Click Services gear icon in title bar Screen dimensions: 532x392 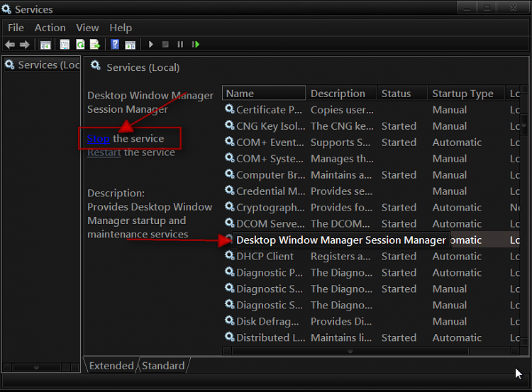pyautogui.click(x=6, y=9)
